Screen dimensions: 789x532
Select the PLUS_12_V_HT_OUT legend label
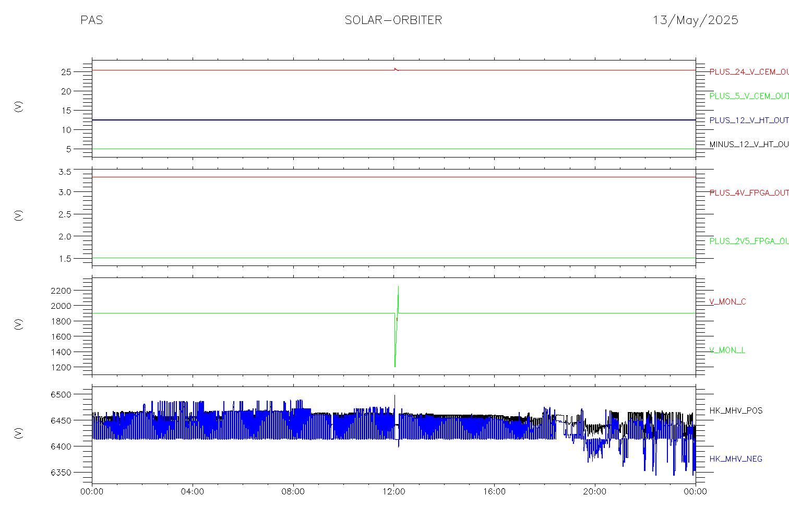coord(749,120)
